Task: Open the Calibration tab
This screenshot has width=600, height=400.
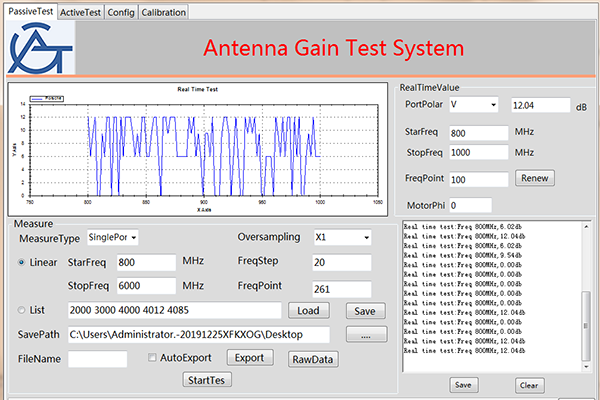Action: pyautogui.click(x=163, y=12)
